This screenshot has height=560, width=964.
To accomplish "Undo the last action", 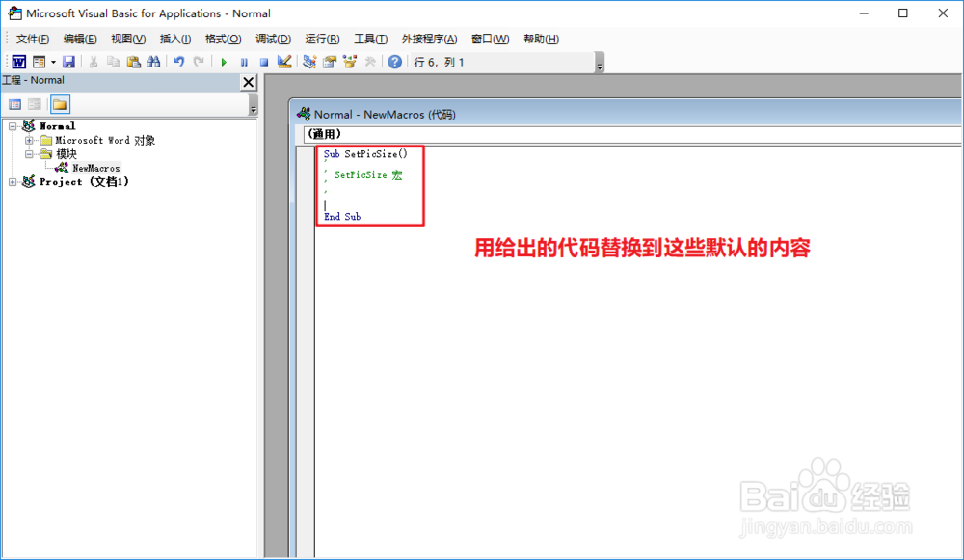I will pos(179,62).
